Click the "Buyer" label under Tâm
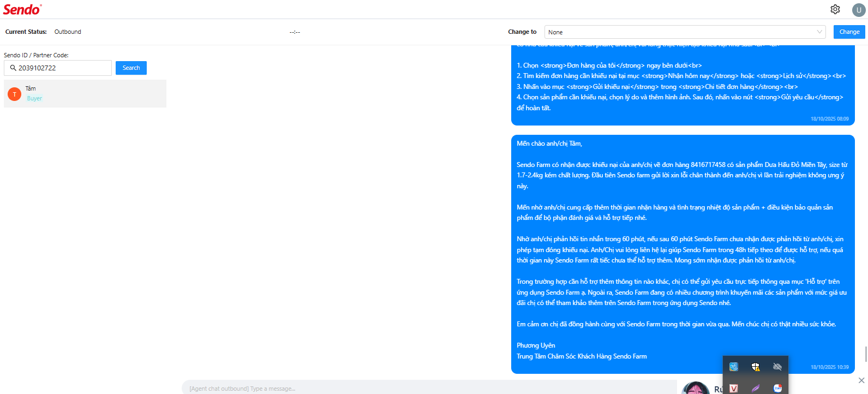This screenshot has width=868, height=394. [x=34, y=99]
